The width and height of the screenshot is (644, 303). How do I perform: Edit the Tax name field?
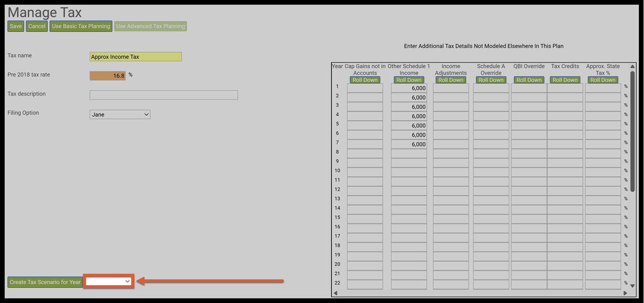136,57
